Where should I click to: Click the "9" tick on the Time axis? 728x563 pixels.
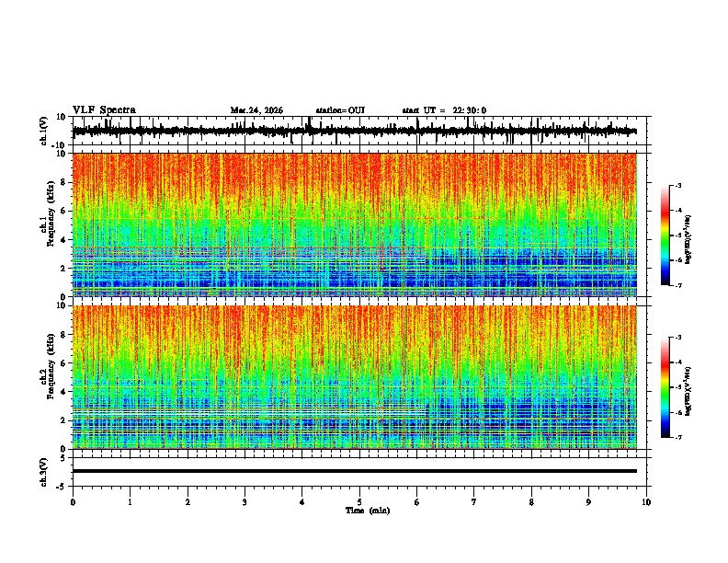[588, 502]
